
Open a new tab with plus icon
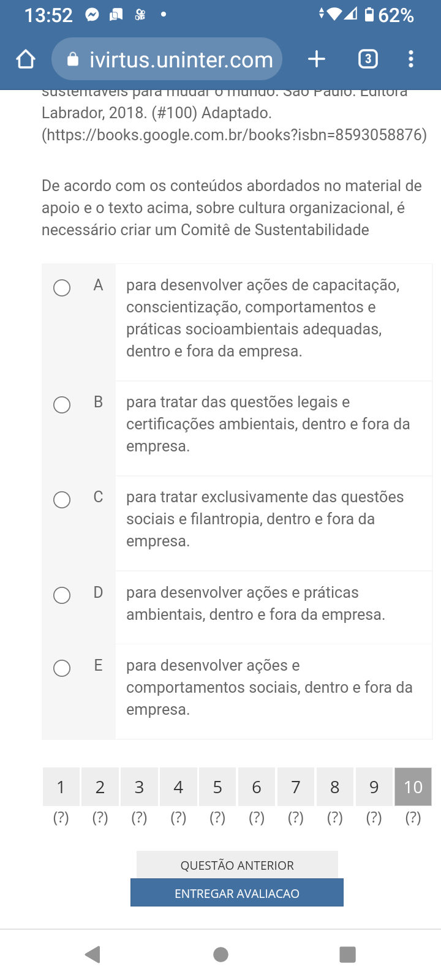pyautogui.click(x=316, y=59)
